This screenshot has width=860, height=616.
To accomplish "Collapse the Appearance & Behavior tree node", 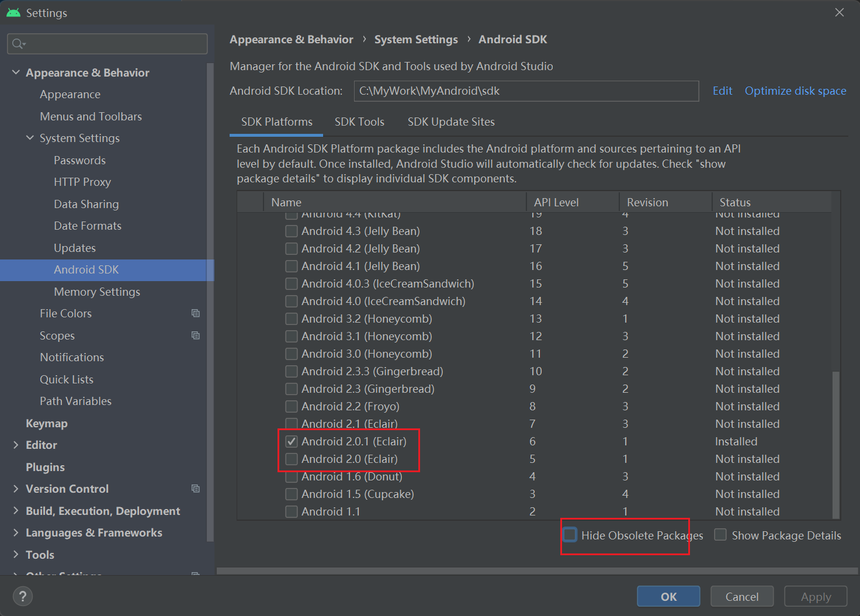I will coord(16,72).
